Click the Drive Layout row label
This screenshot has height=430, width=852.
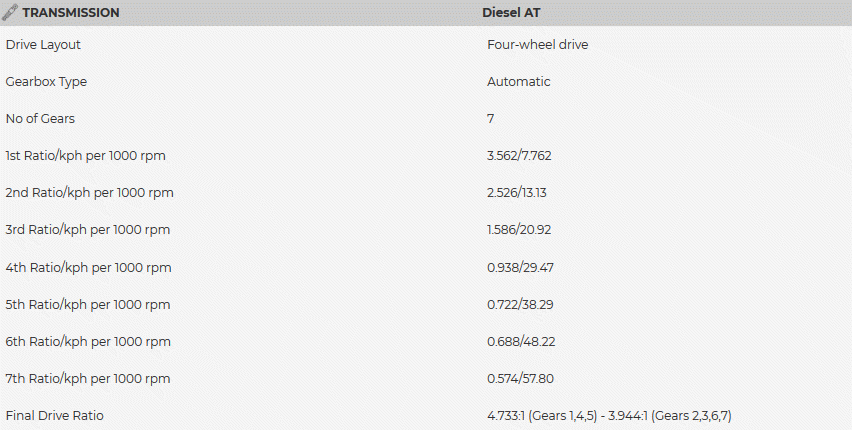pos(43,45)
